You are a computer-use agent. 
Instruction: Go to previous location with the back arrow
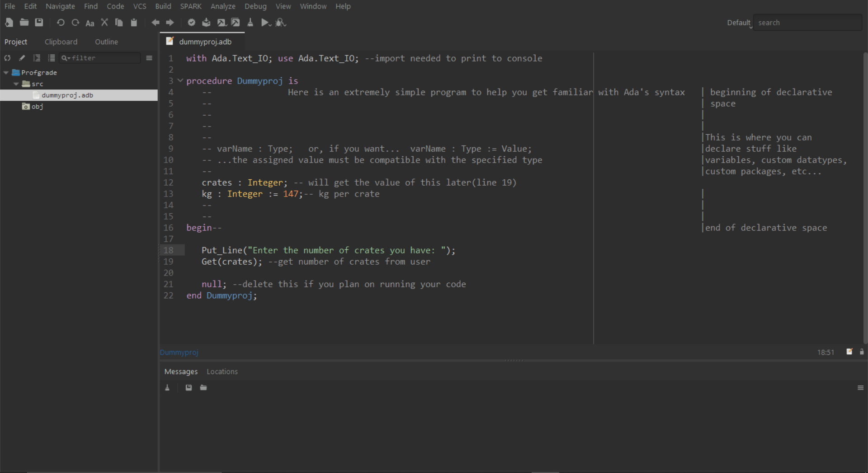point(156,23)
